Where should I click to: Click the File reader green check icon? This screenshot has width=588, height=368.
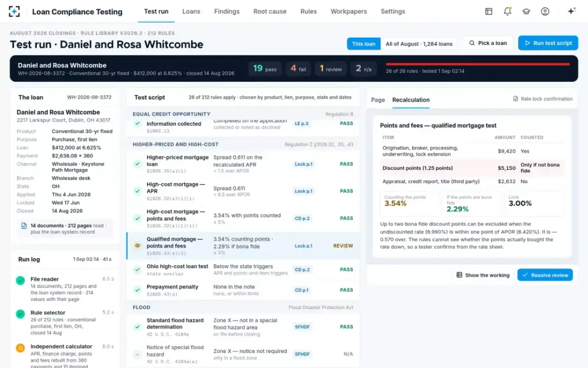[20, 281]
